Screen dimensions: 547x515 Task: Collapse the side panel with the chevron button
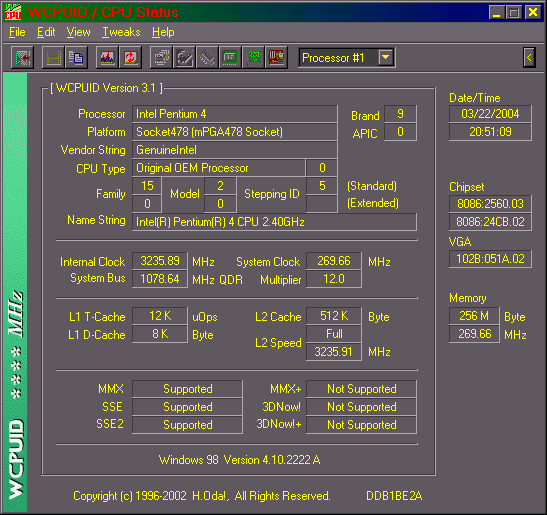[x=529, y=58]
